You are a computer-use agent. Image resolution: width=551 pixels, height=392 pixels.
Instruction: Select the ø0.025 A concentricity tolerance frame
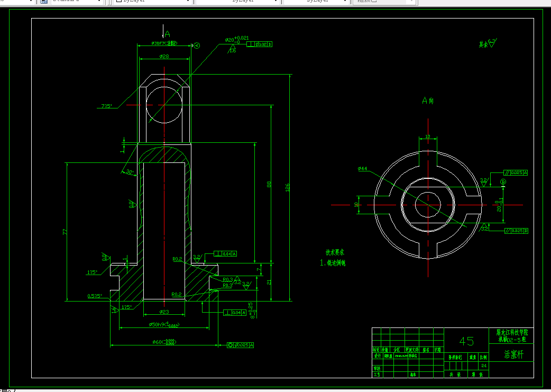pyautogui.click(x=241, y=345)
